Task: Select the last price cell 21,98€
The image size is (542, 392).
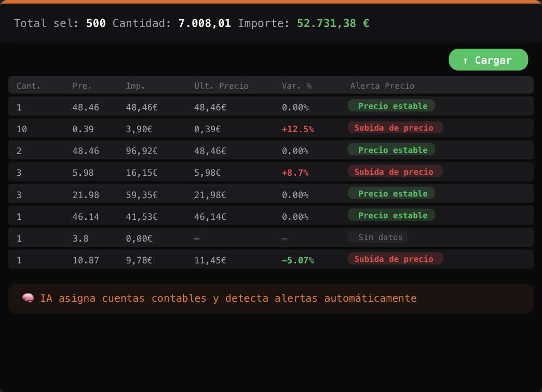Action: [x=210, y=195]
